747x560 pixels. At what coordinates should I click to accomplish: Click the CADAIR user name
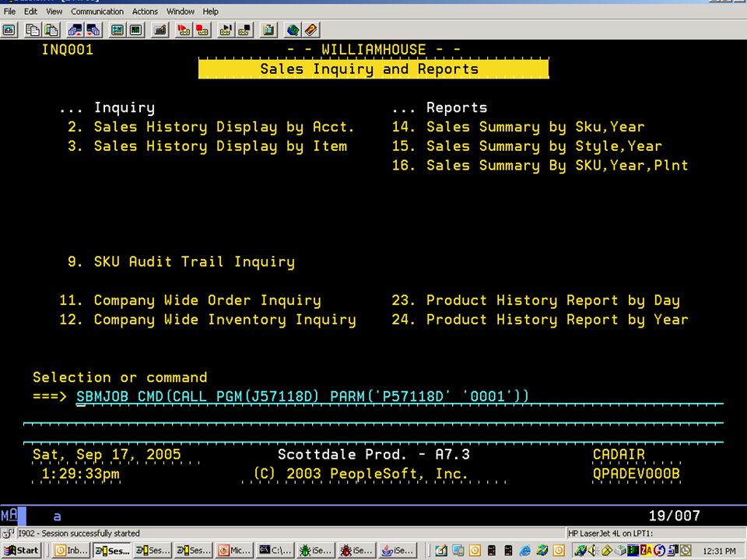[619, 454]
